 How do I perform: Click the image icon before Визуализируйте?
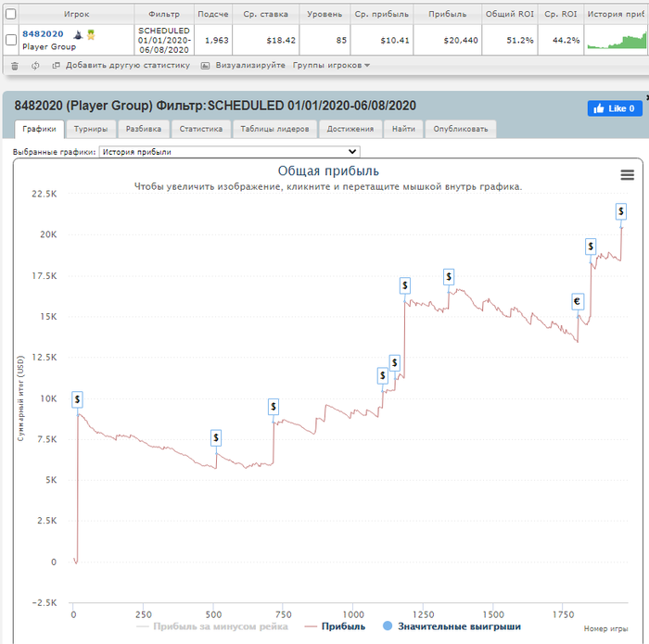click(205, 66)
